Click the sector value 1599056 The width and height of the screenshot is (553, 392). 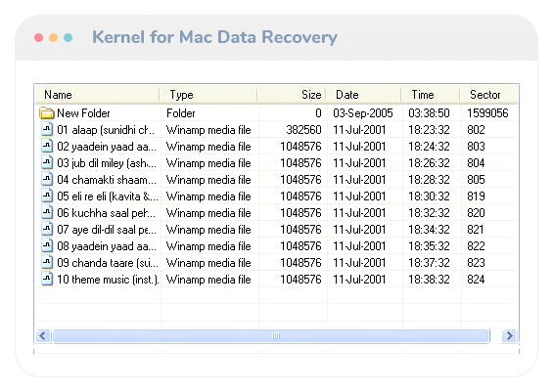click(x=487, y=113)
